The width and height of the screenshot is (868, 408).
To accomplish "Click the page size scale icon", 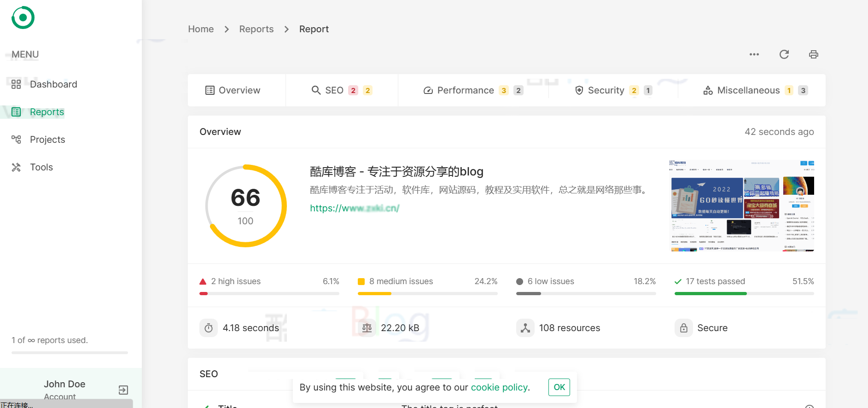I will 367,328.
